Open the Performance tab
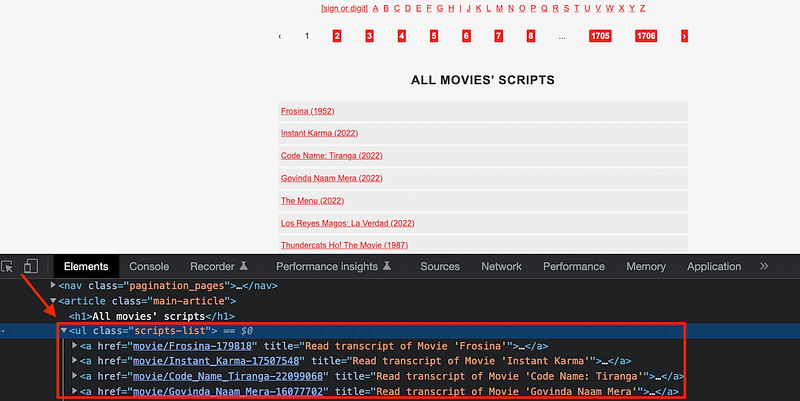800x401 pixels. pyautogui.click(x=573, y=266)
